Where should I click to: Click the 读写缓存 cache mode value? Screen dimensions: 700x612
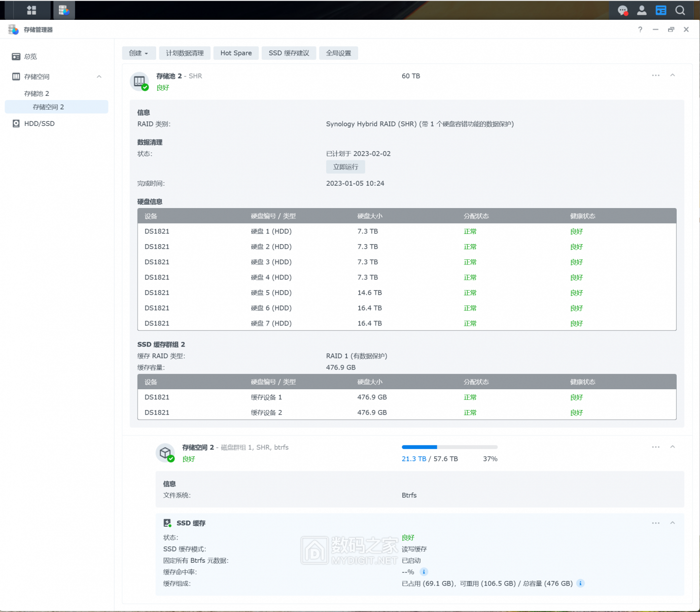click(x=414, y=549)
